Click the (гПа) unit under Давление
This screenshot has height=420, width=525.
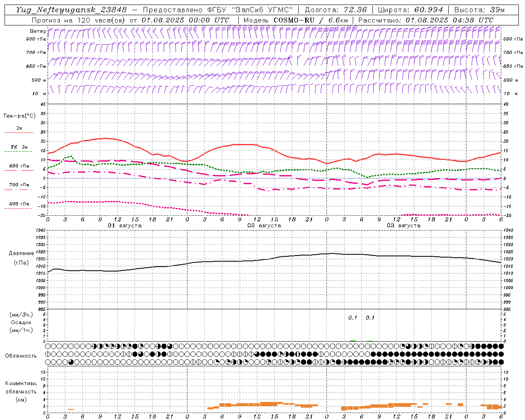21,262
